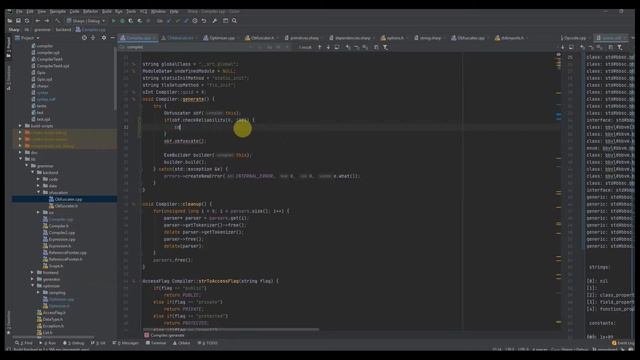Open the Build menu
The width and height of the screenshot is (640, 360).
click(x=107, y=11)
